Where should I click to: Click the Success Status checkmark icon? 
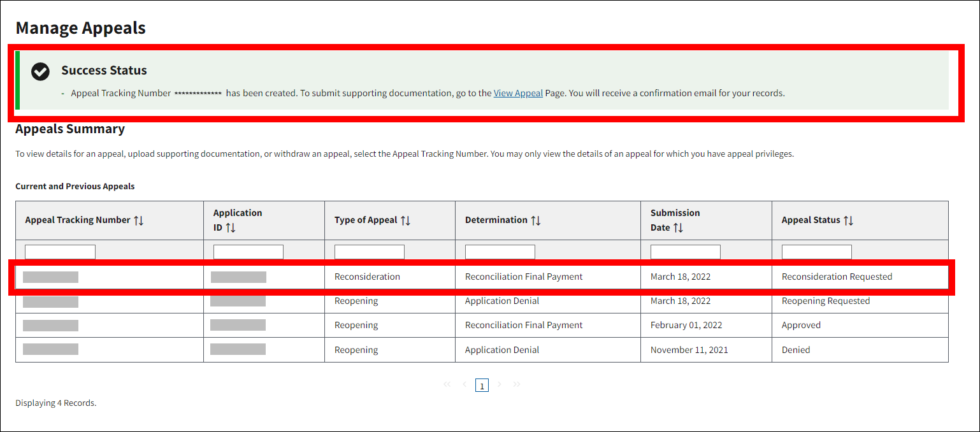point(40,71)
